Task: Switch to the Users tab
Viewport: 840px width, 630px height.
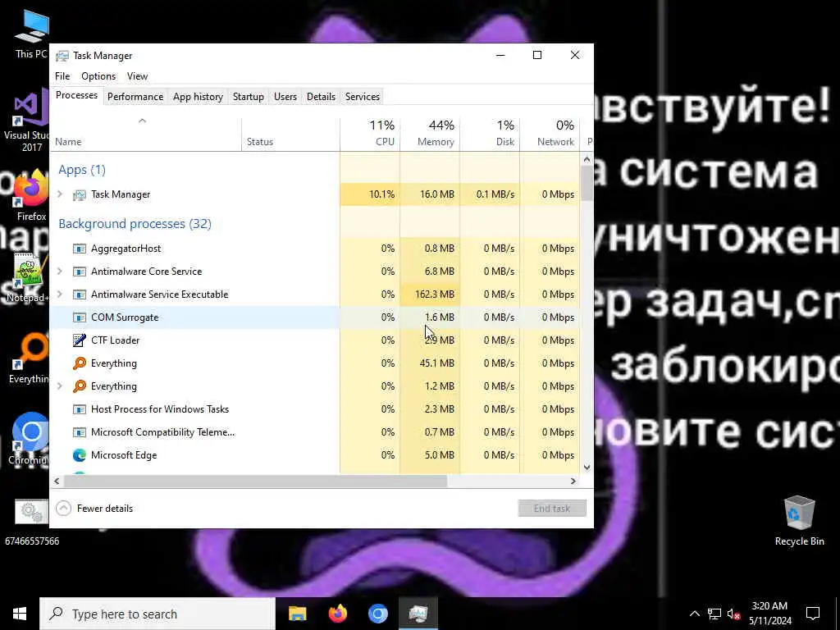Action: (x=285, y=97)
